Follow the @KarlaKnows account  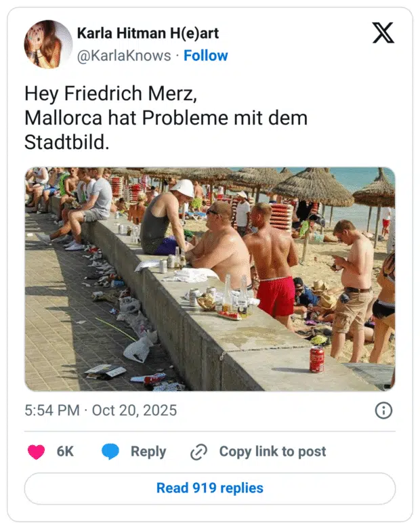[206, 56]
